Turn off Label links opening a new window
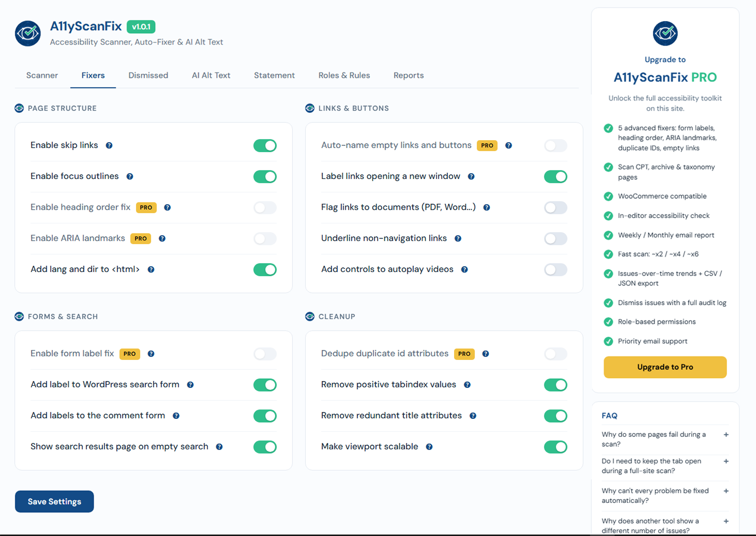Image resolution: width=756 pixels, height=536 pixels. pyautogui.click(x=556, y=177)
